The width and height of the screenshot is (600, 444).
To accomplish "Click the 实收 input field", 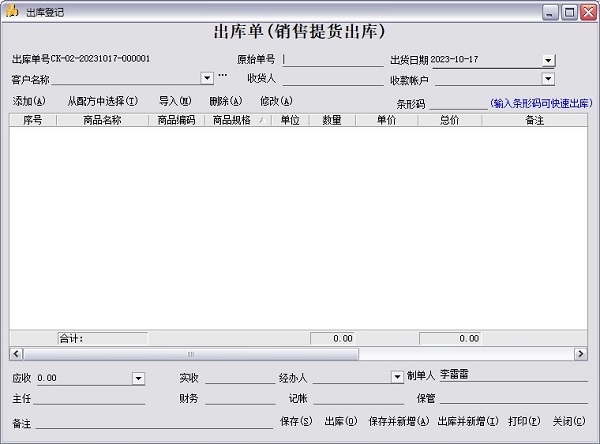I will coord(240,377).
